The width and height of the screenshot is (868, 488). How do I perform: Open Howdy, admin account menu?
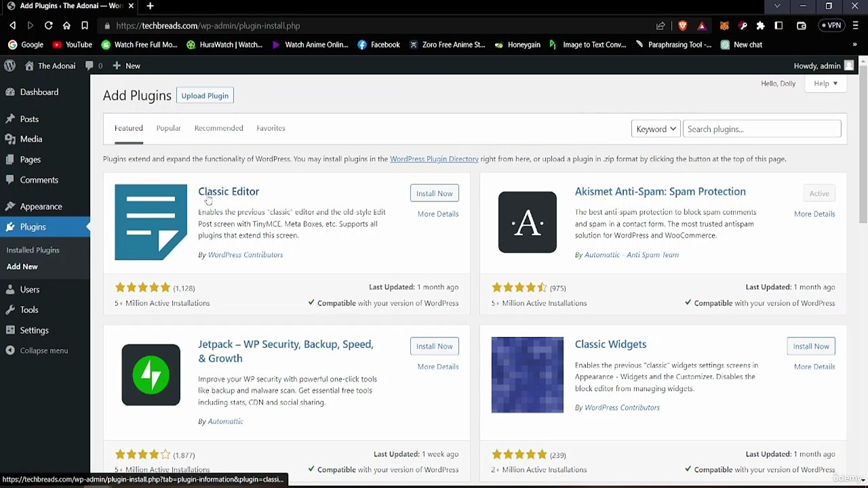(x=824, y=66)
